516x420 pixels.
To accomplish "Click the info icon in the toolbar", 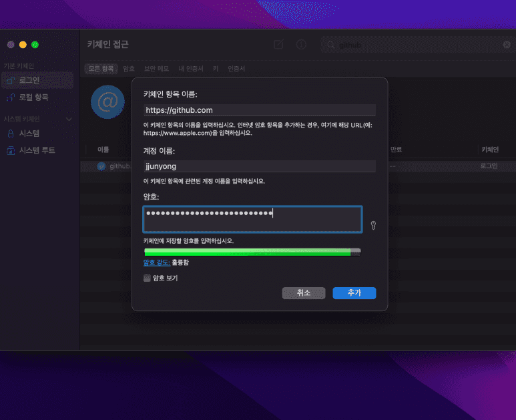I will coord(301,45).
